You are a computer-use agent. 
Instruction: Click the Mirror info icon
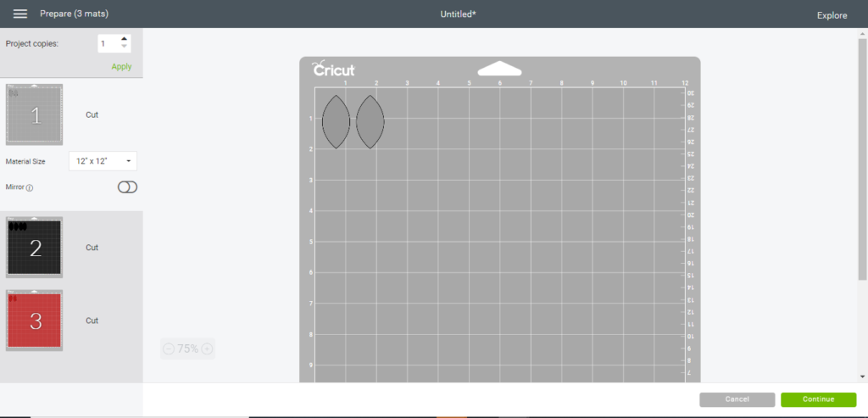pyautogui.click(x=30, y=187)
